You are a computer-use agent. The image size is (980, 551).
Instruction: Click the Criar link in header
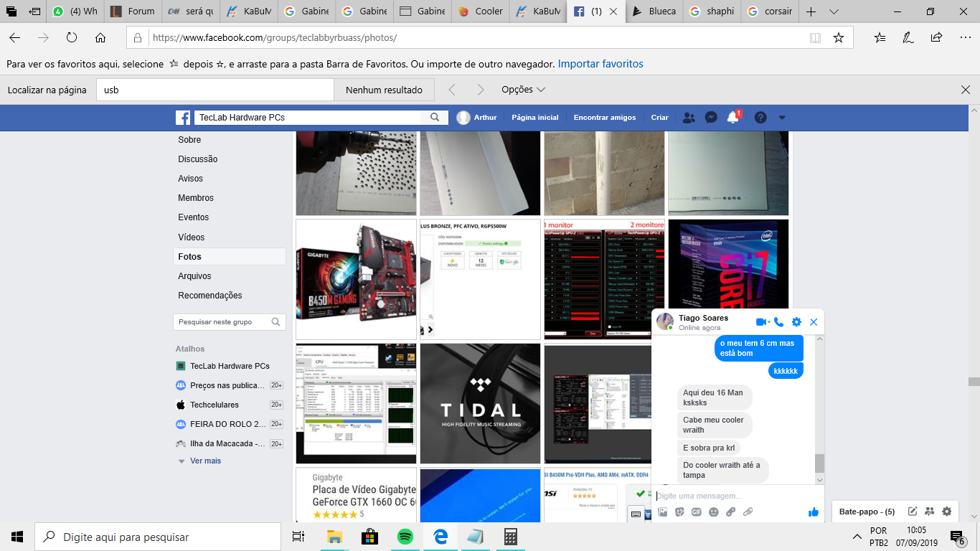[x=659, y=118]
